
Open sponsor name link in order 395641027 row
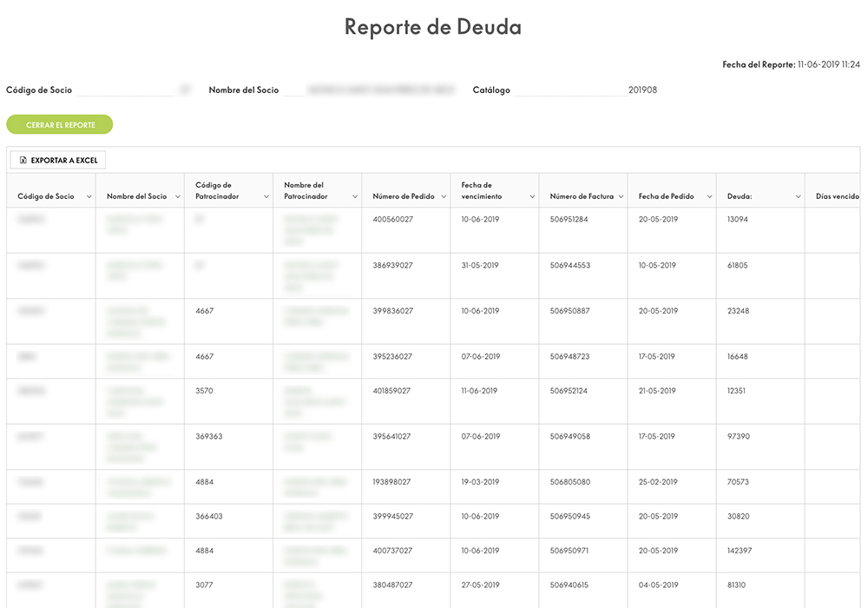(307, 442)
